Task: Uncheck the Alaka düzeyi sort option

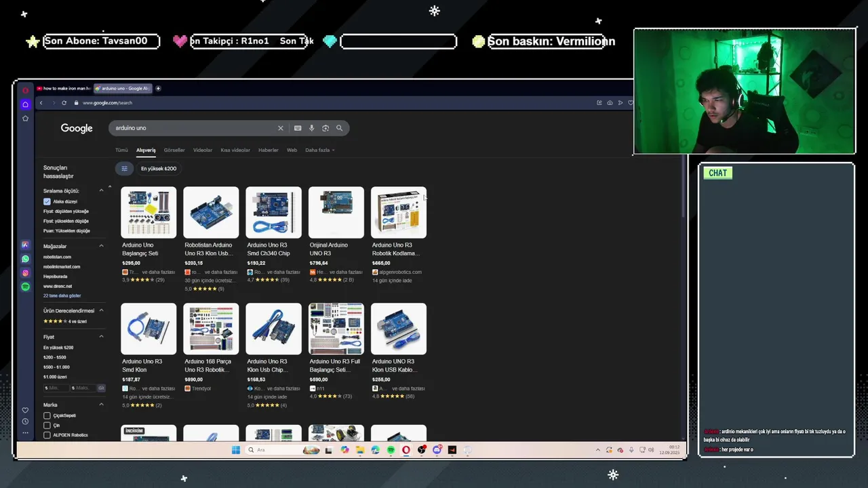Action: 47,201
